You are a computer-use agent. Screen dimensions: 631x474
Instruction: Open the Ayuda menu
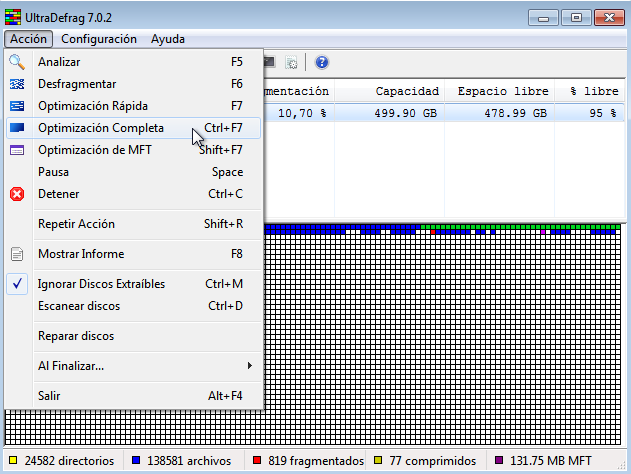coord(167,39)
